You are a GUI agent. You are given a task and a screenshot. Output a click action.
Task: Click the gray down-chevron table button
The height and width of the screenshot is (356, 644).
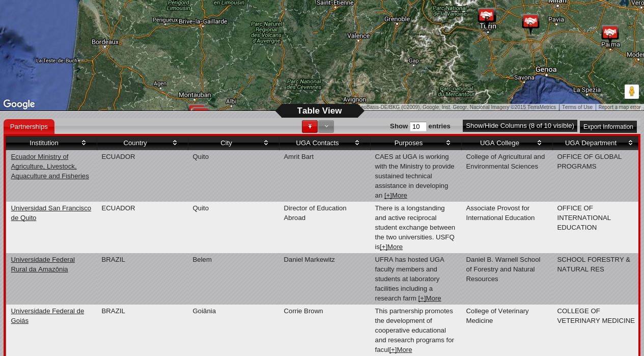point(326,126)
